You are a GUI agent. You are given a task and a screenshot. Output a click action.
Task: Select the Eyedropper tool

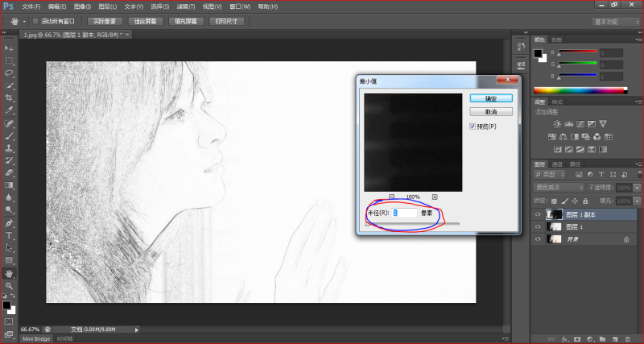coord(10,110)
